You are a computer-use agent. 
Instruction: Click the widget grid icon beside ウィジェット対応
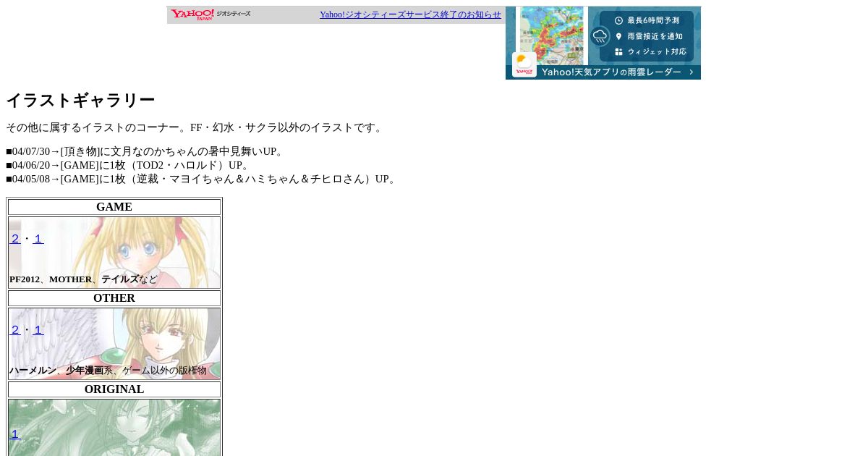618,52
